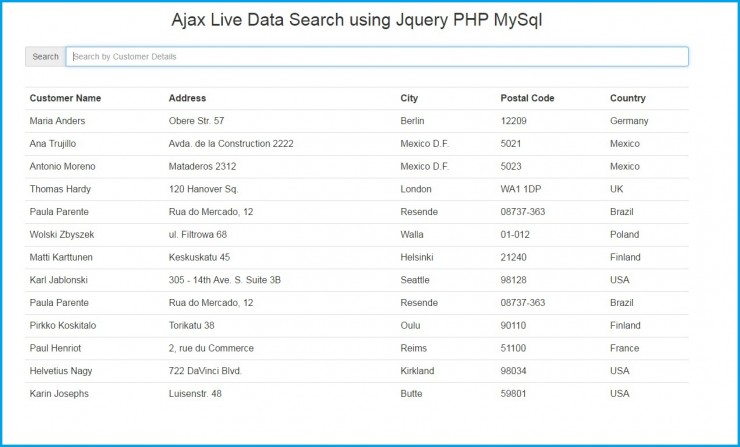740x447 pixels.
Task: Click the Butte city cell
Action: [x=411, y=393]
